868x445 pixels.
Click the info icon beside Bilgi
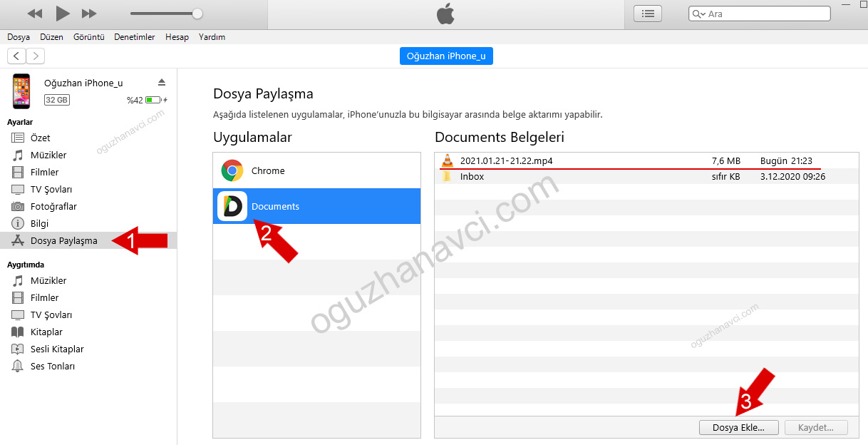pos(18,223)
